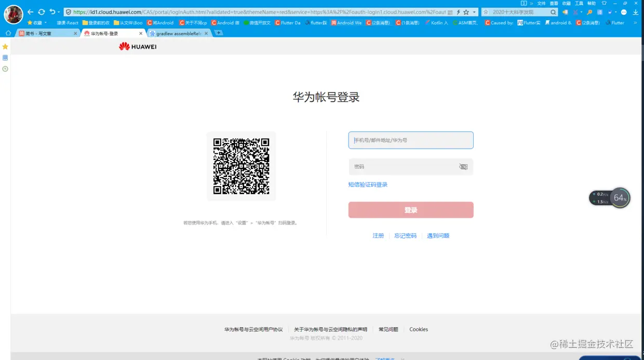Screen dimensions: 644x360
Task: Bookmark page with the star icon
Action: 466,12
